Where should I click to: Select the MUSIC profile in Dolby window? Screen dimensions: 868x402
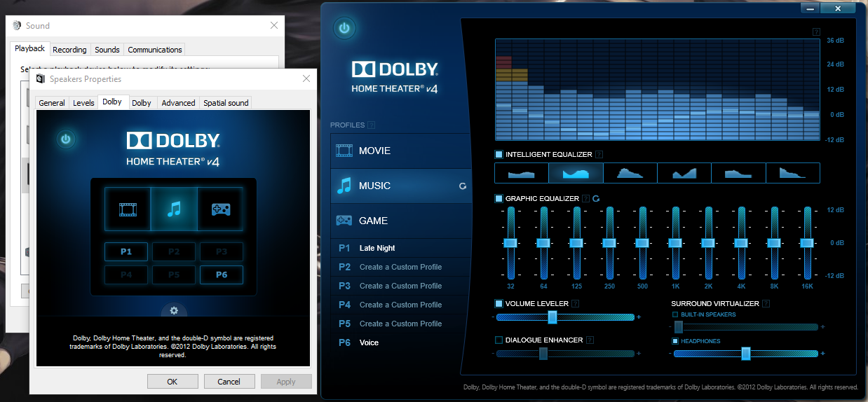coord(401,186)
